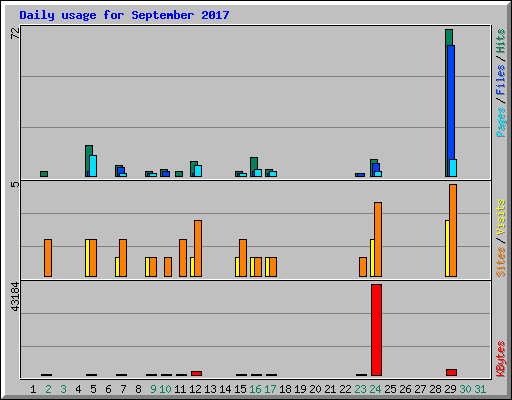Viewport: 512px width, 400px height.
Task: Click the KBytes legend label
Action: click(500, 359)
